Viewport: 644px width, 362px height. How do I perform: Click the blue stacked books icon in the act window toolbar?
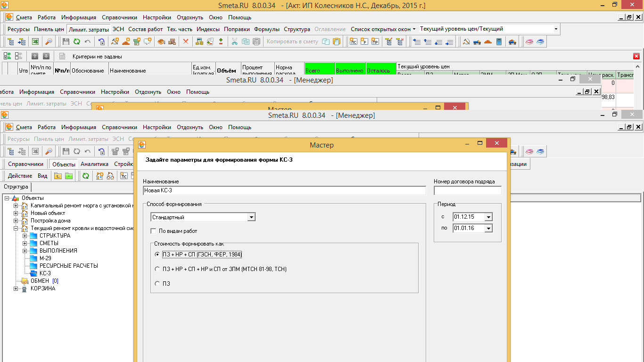(540, 41)
